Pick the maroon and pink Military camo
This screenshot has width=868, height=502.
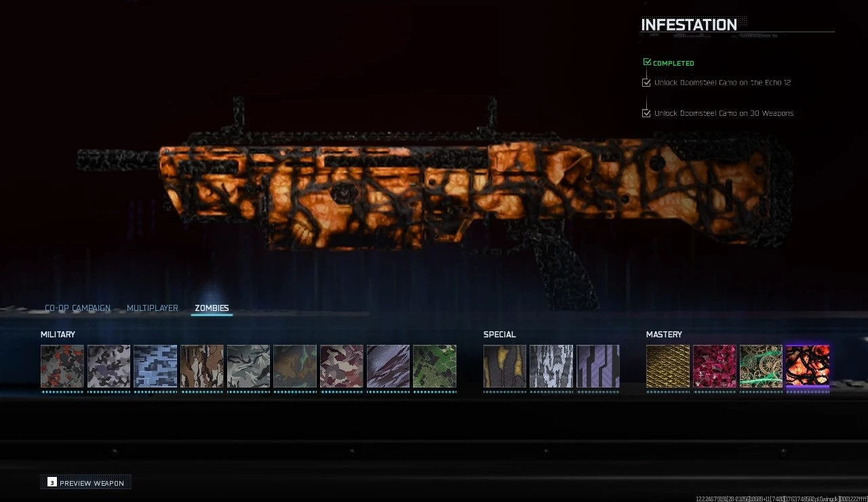[342, 367]
